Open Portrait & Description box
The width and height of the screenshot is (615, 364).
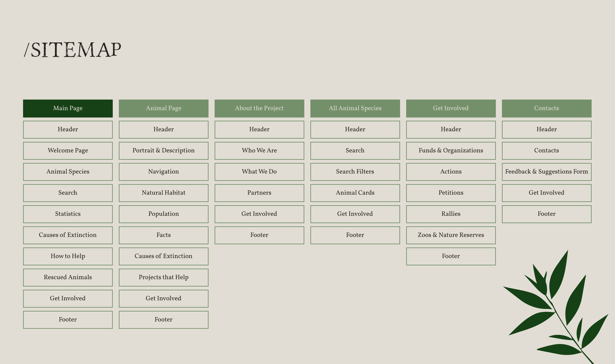pos(163,151)
